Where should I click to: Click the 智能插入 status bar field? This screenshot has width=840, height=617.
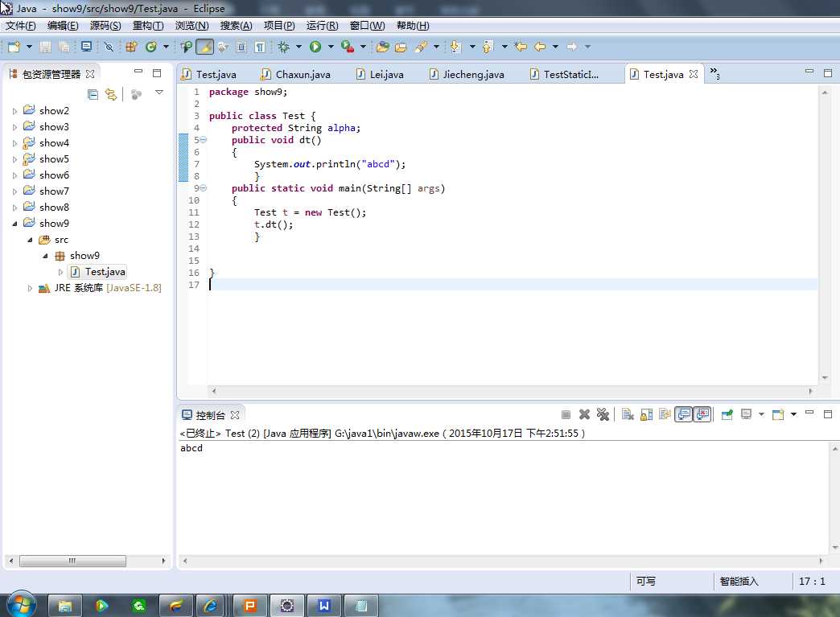click(x=739, y=581)
